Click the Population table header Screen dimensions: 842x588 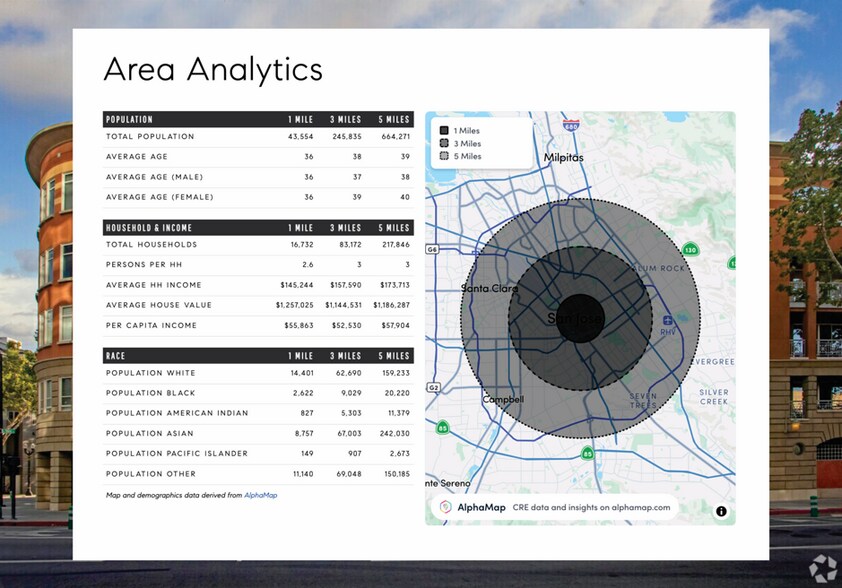click(130, 119)
